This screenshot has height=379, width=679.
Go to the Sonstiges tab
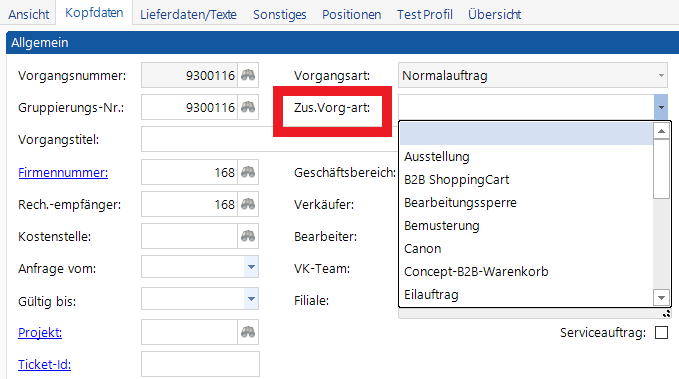click(279, 14)
